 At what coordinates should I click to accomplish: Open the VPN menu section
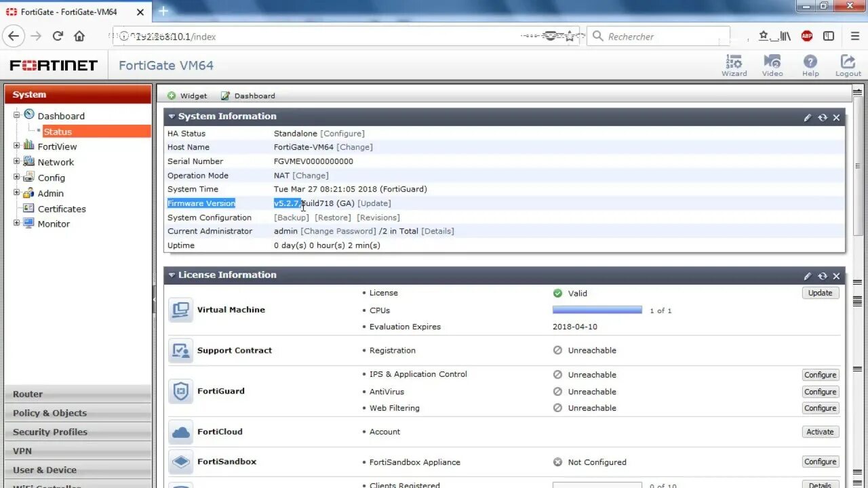click(78, 451)
